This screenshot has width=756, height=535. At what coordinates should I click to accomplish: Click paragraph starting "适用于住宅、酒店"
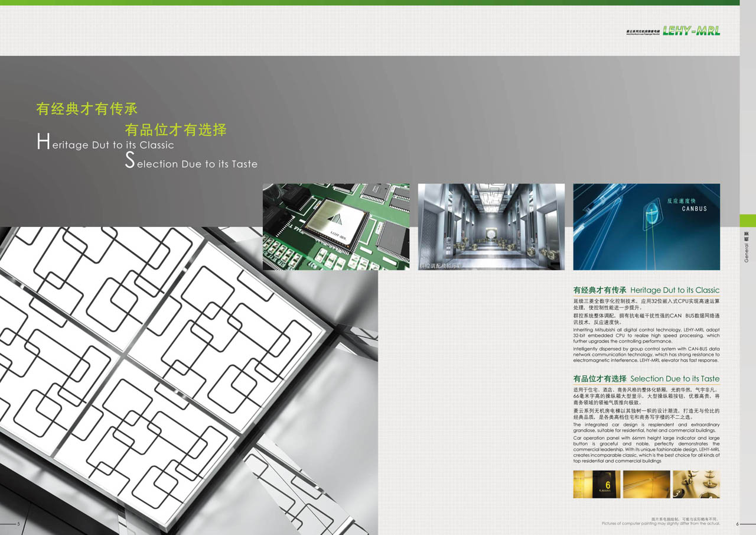646,396
